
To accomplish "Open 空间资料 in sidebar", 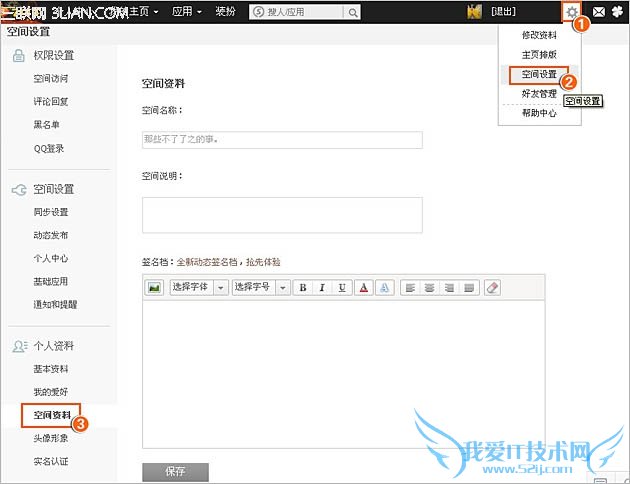I will tap(51, 415).
